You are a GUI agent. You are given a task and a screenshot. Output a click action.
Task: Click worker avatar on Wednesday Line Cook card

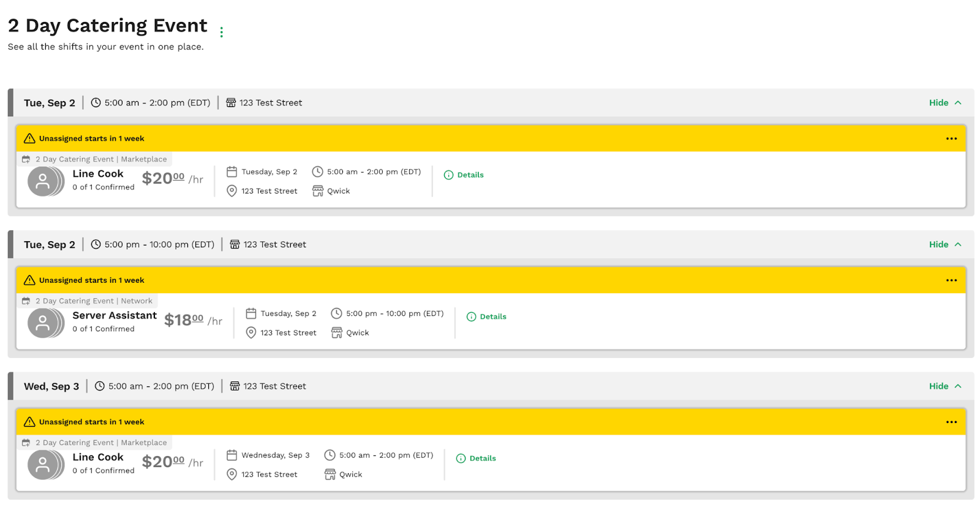click(x=45, y=465)
